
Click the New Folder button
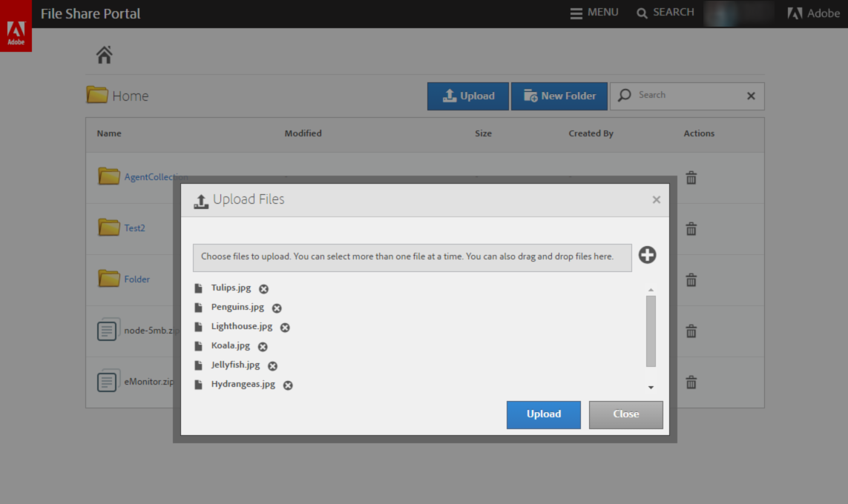point(559,96)
